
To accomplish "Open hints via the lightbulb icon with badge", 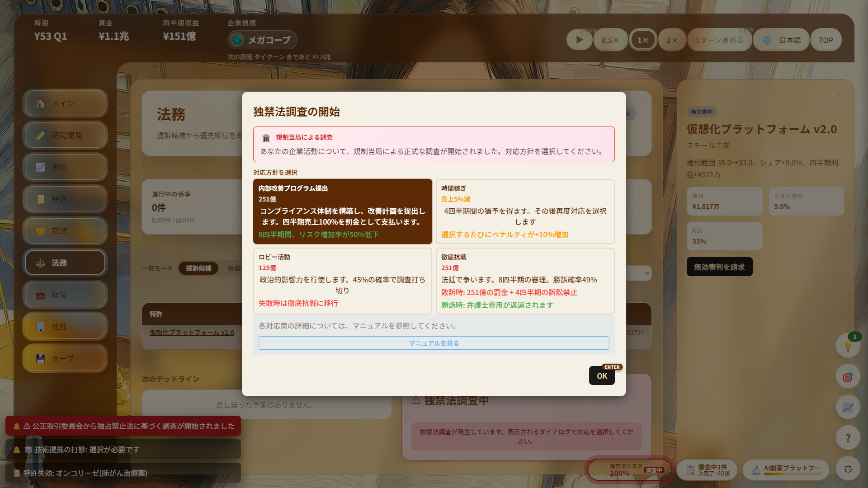I will [848, 346].
